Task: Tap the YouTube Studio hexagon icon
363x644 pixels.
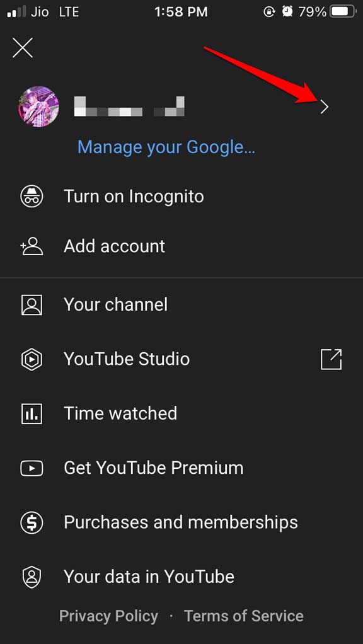Action: coord(32,359)
